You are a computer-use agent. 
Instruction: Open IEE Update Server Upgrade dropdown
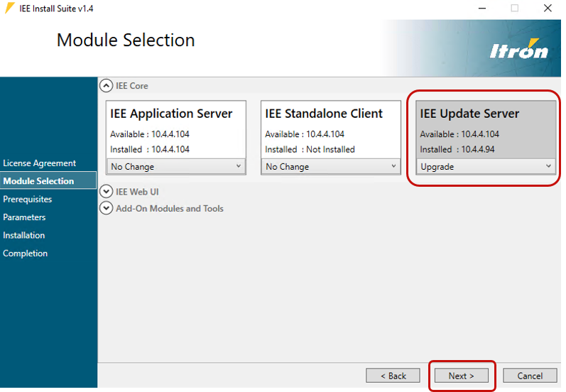pyautogui.click(x=486, y=166)
